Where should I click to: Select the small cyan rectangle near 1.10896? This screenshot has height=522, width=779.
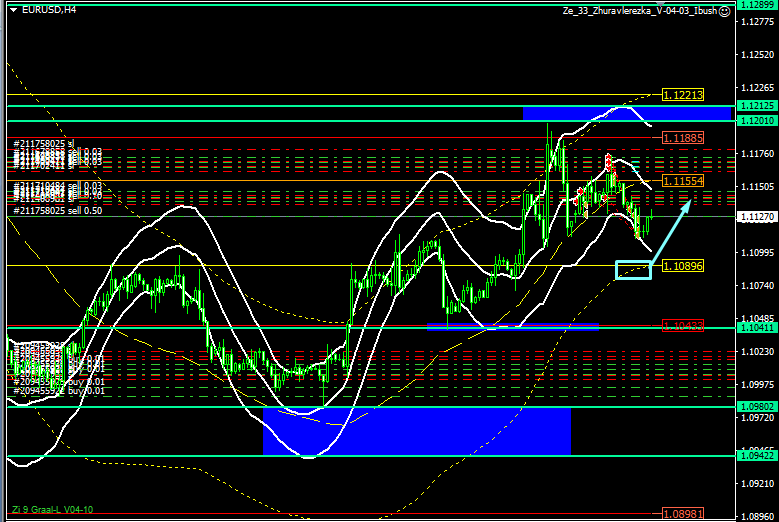click(633, 270)
